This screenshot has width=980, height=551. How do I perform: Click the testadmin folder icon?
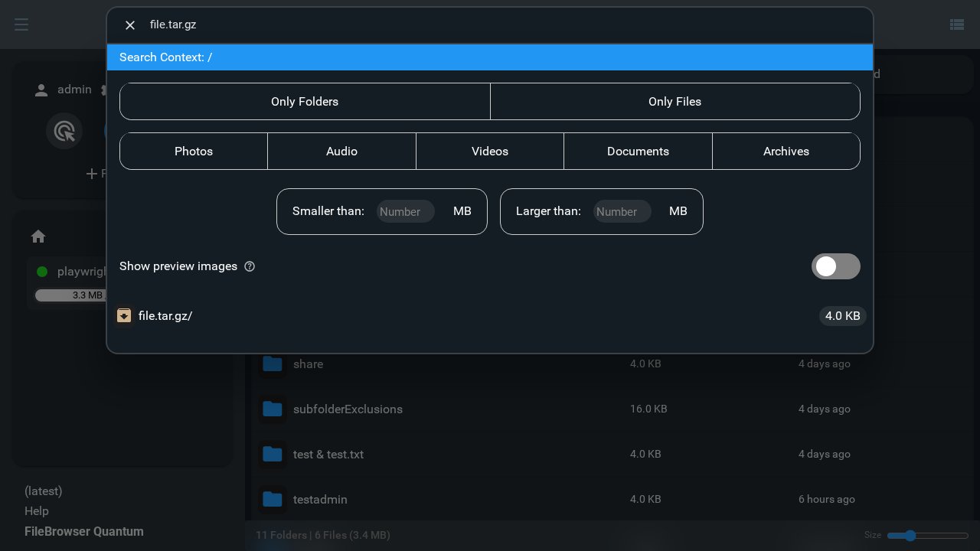pos(273,500)
